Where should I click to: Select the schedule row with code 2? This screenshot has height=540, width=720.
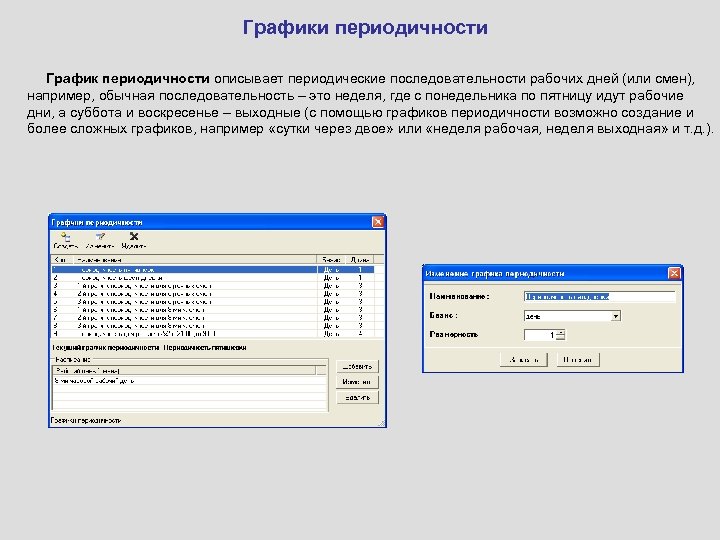[213, 278]
